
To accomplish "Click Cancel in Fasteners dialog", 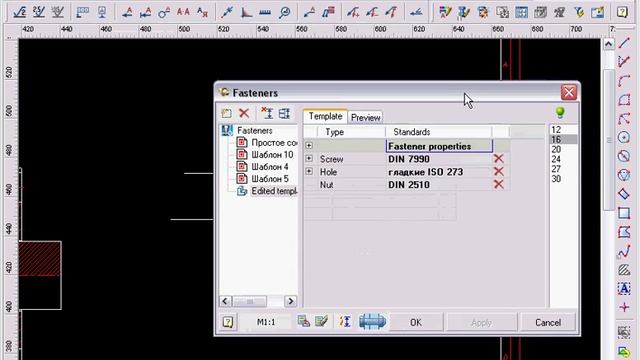I will pyautogui.click(x=548, y=322).
